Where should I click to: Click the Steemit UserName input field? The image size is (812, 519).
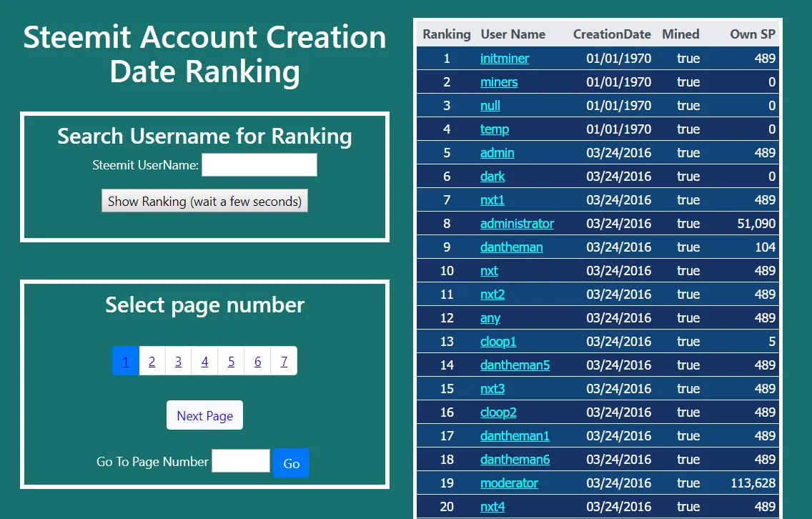pyautogui.click(x=259, y=164)
